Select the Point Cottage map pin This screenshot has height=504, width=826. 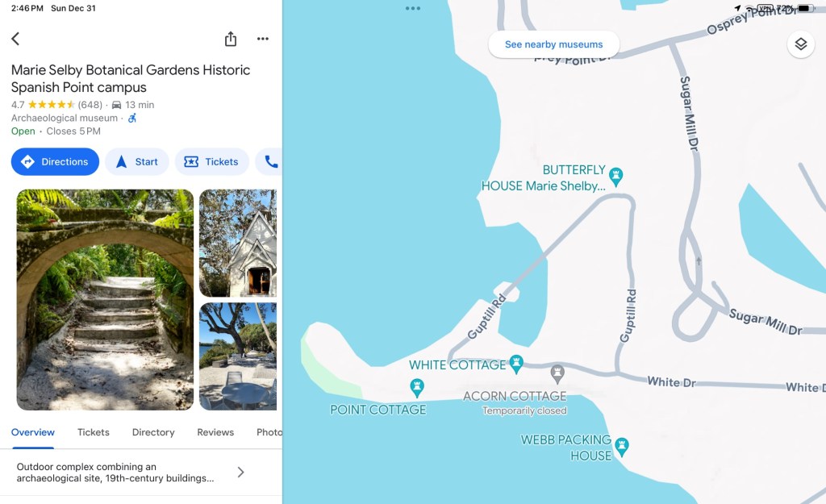(417, 388)
